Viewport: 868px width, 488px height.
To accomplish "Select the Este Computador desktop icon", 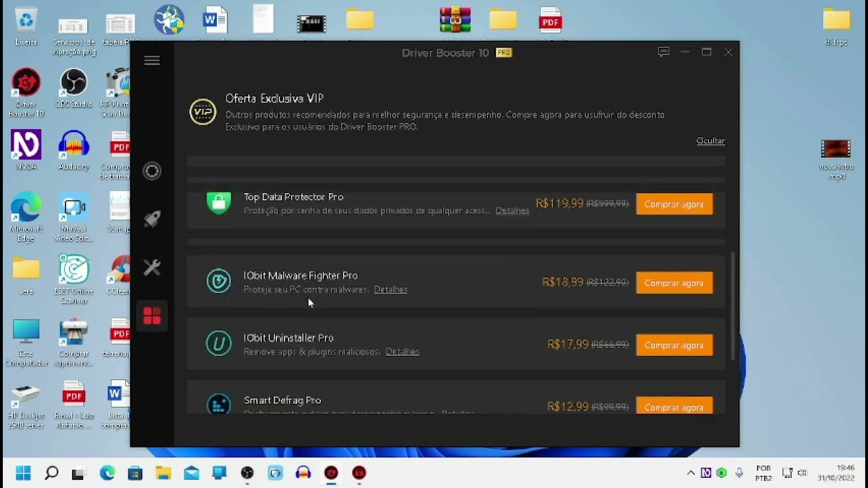I will click(x=26, y=342).
